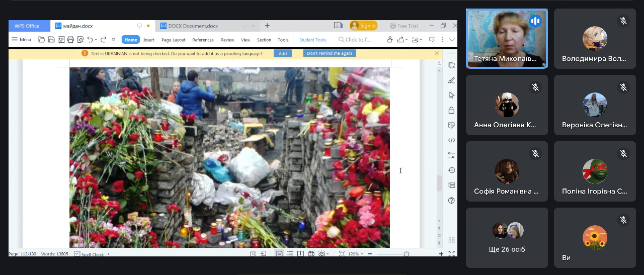Open the file folder icon in toolbar
This screenshot has height=275, width=644.
(42, 40)
